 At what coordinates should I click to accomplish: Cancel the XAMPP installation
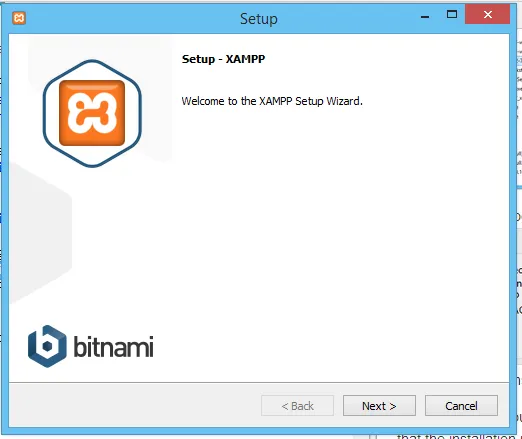[461, 406]
